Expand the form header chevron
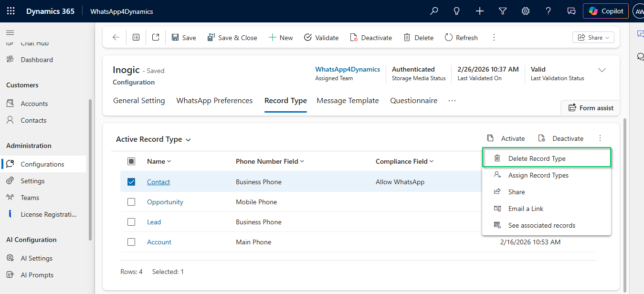 (602, 70)
